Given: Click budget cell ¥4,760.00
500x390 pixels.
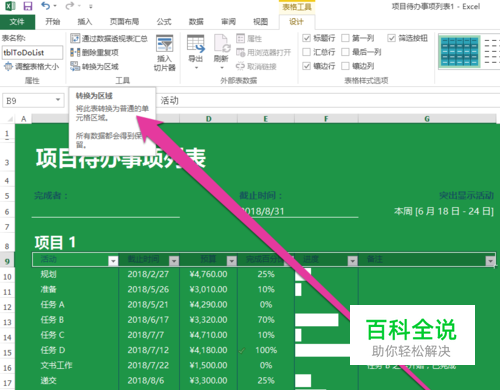Looking at the screenshot, I should 208,274.
